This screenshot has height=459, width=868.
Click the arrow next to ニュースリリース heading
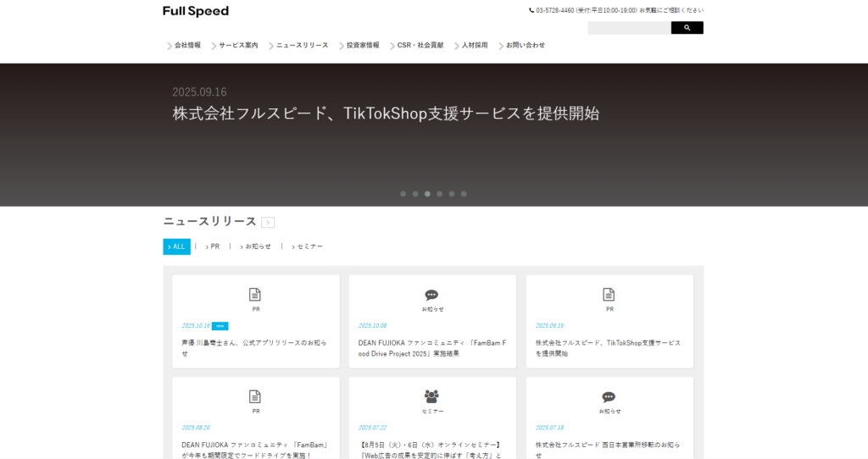click(268, 223)
